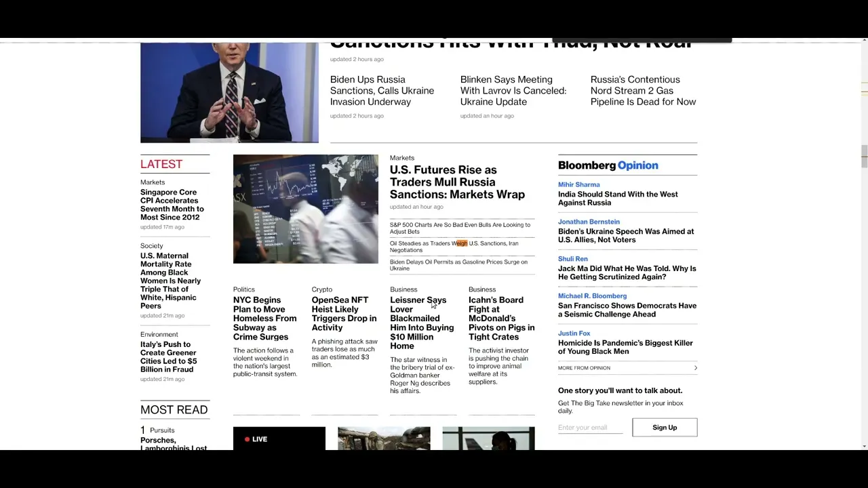This screenshot has height=488, width=868.
Task: Open U.S. Maternal Mortality Rate article
Action: [170, 281]
